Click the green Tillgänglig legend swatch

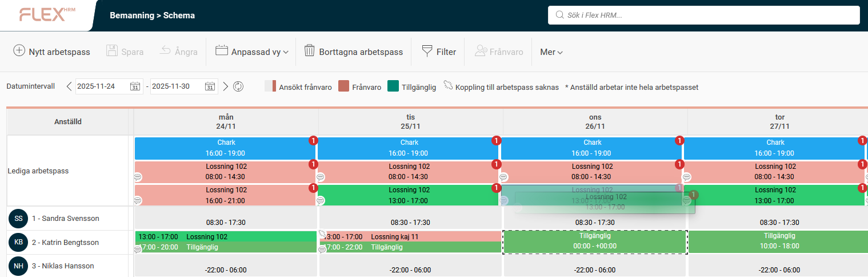[x=393, y=86]
